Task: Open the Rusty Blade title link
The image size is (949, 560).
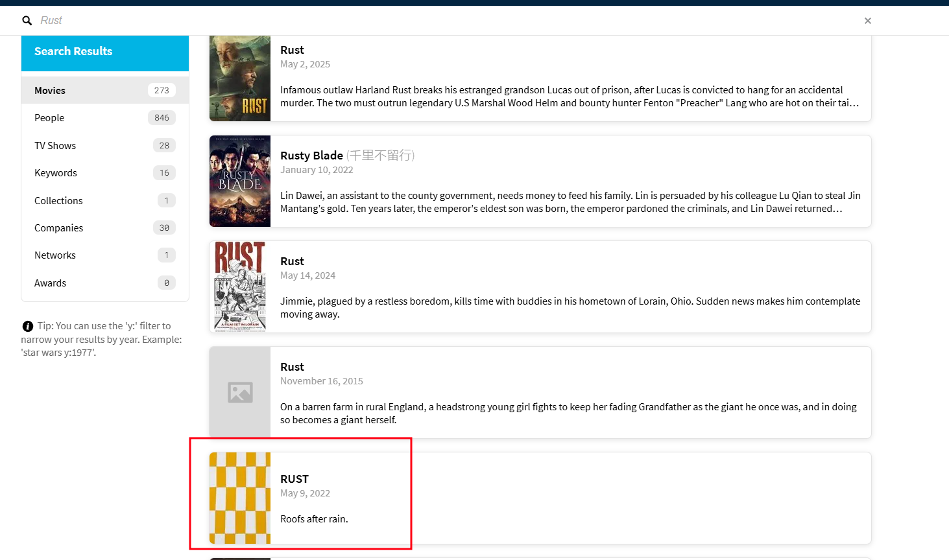Action: pos(311,156)
